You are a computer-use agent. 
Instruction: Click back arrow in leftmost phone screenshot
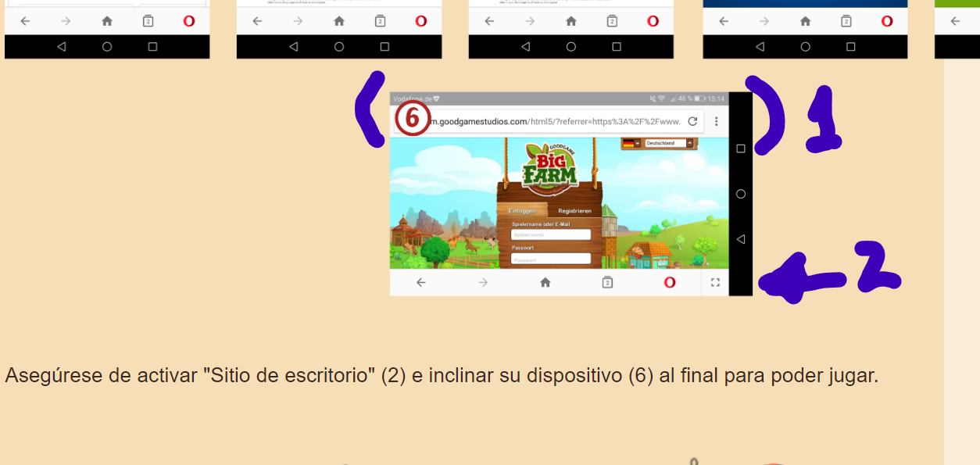[x=25, y=21]
